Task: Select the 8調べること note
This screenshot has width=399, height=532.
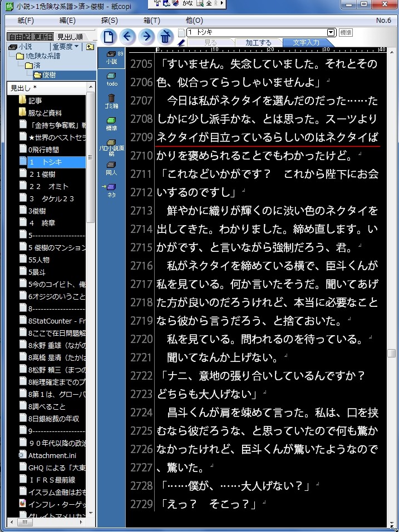Action: (x=42, y=406)
